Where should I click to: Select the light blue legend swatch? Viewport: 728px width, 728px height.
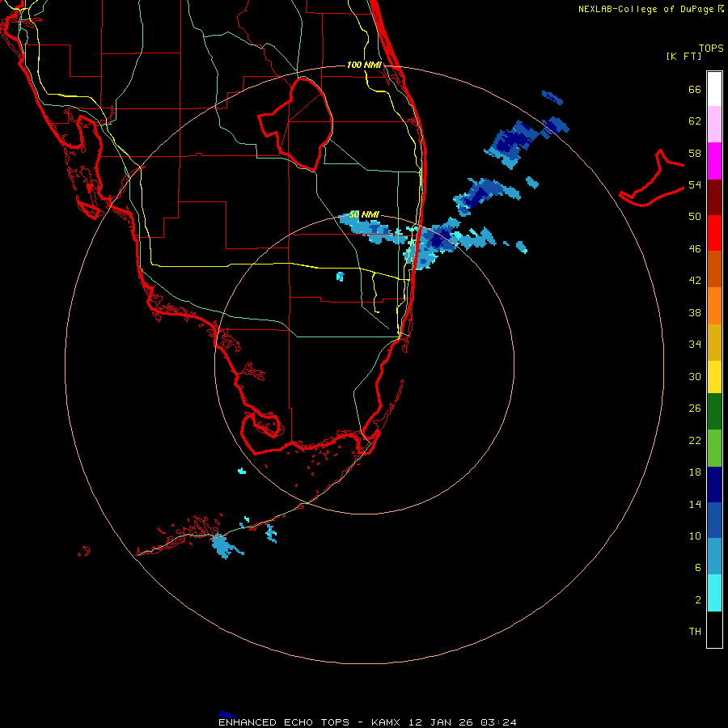point(714,557)
